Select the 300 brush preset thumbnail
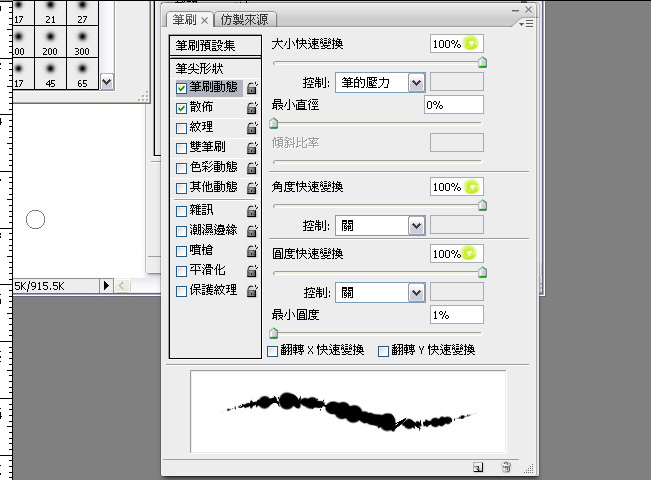The image size is (651, 480). pos(83,42)
